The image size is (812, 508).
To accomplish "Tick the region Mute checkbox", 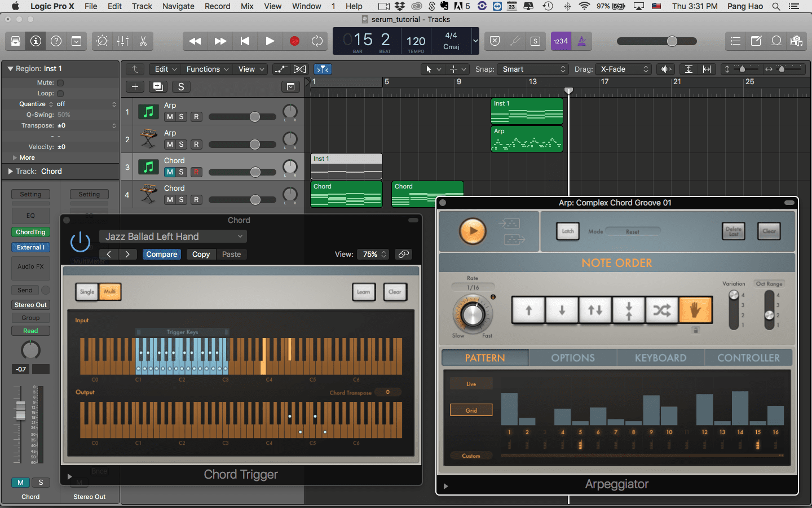I will click(x=60, y=82).
